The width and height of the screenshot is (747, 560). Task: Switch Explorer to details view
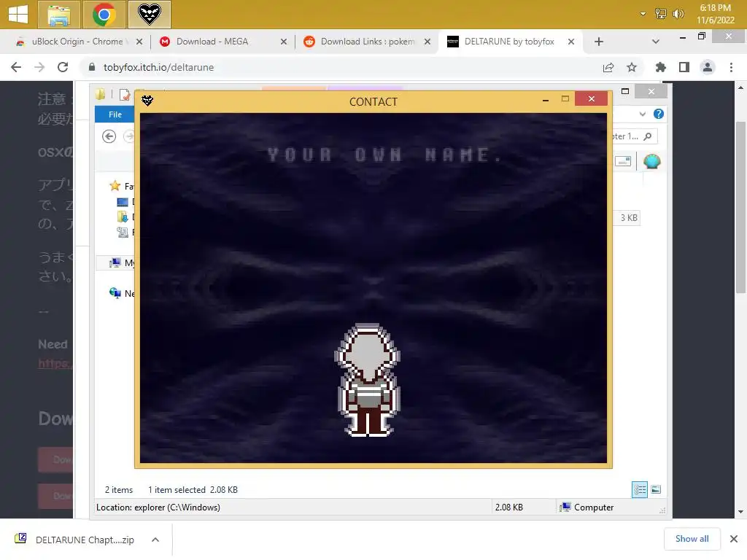pos(639,489)
